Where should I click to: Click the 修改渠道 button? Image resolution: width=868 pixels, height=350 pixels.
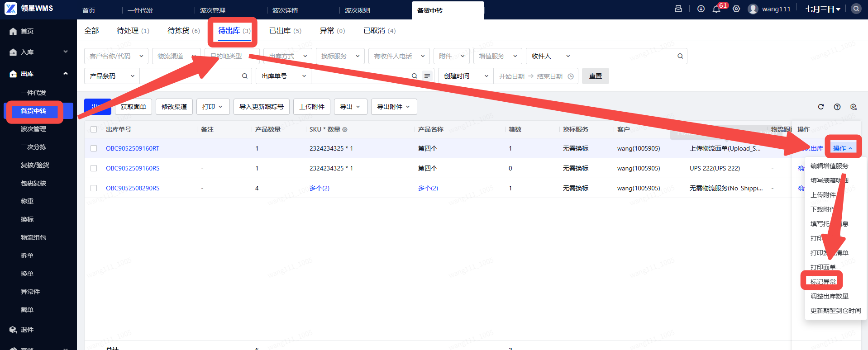pos(174,107)
